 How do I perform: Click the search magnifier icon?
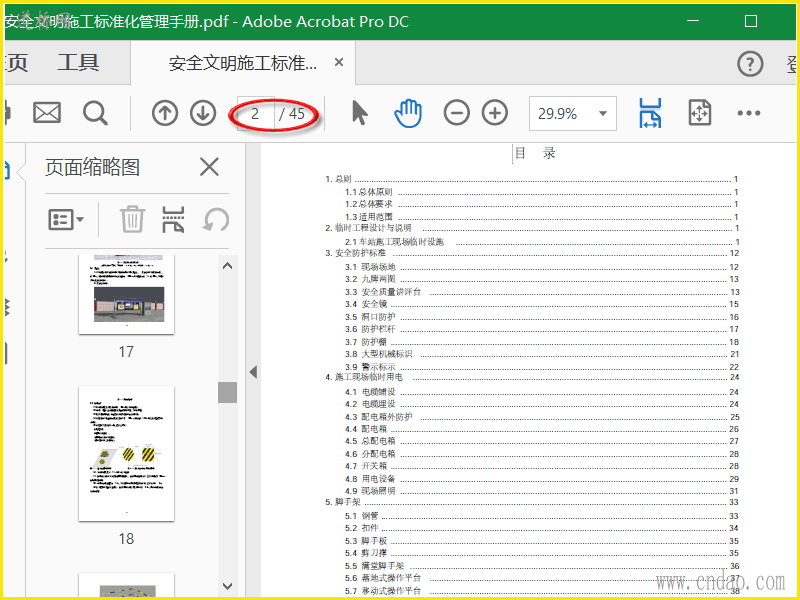point(95,113)
